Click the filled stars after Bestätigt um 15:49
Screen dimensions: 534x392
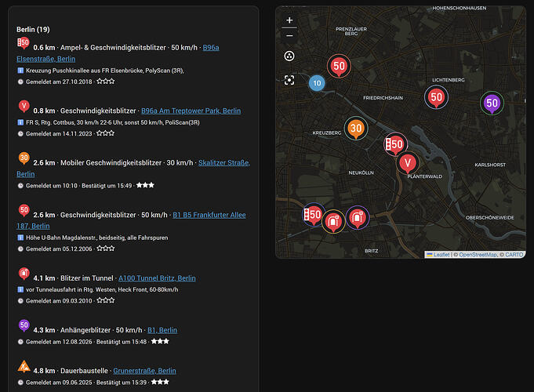tap(145, 185)
